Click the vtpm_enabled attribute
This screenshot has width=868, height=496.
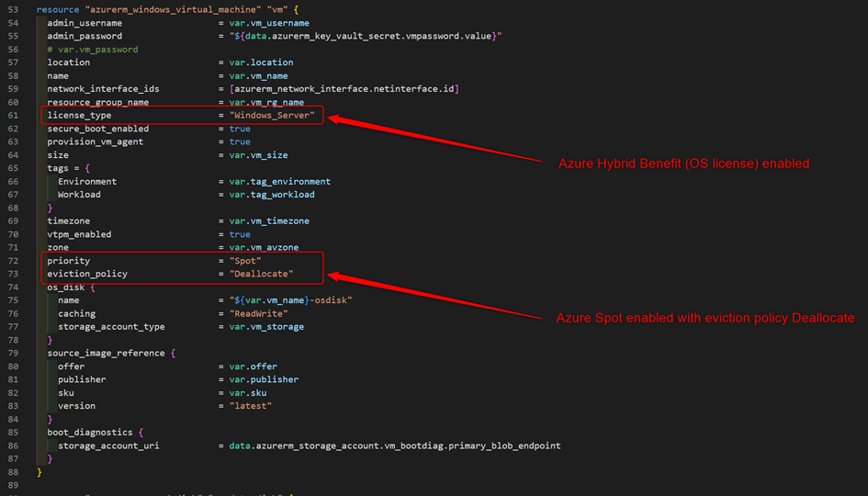click(x=79, y=234)
